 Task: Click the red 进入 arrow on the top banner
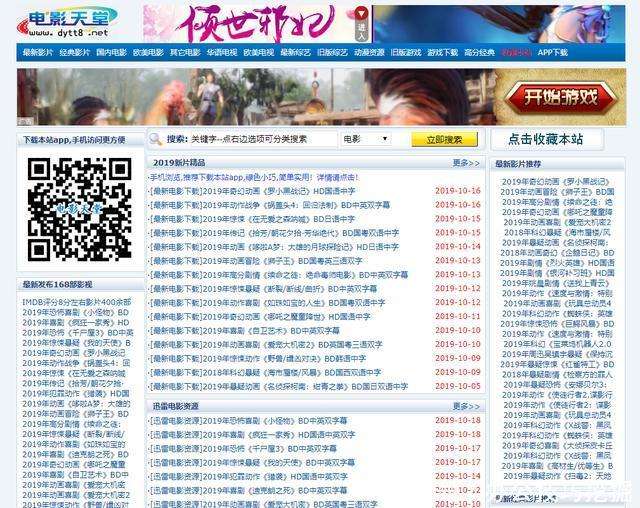point(361,24)
